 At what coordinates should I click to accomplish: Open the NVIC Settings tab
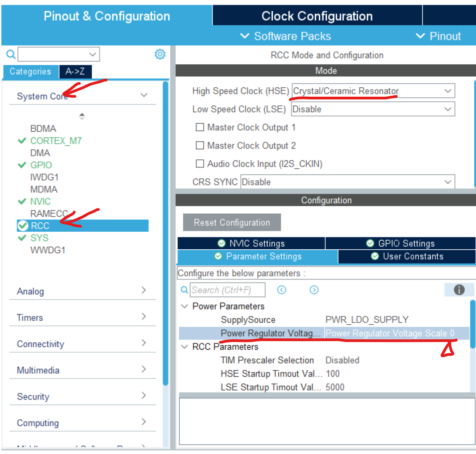tap(251, 243)
